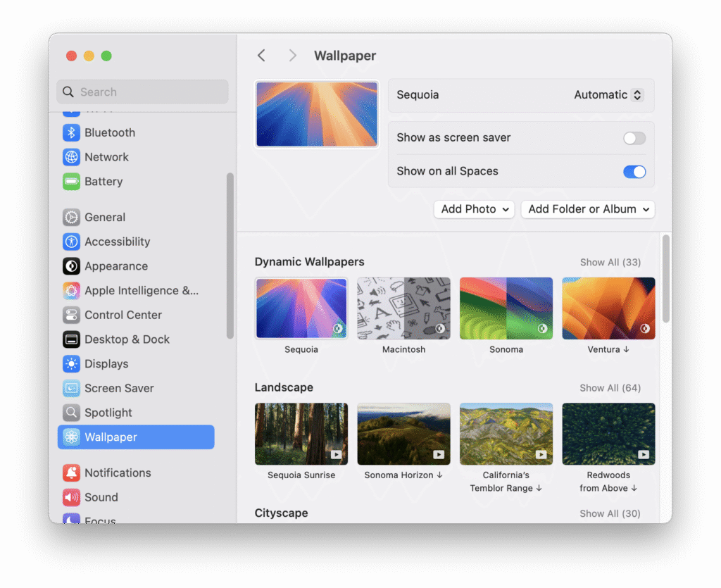Click the green Battery icon
The image size is (721, 588).
(71, 182)
